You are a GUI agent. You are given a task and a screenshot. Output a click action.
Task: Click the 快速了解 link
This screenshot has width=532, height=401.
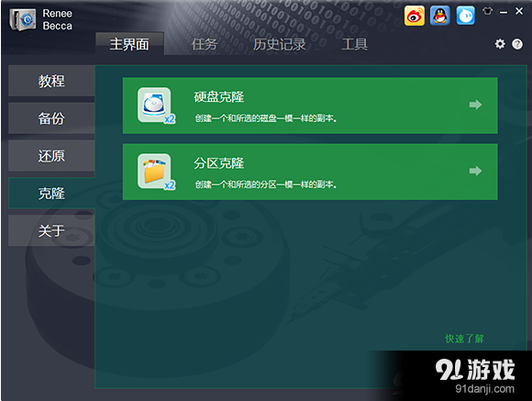coord(464,339)
